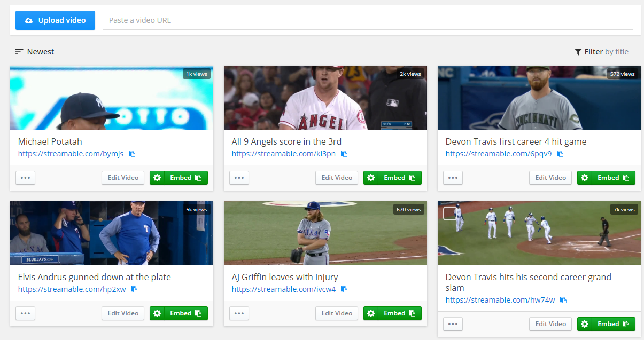Open more options for All 9 Angels video
This screenshot has width=644, height=340.
(239, 178)
